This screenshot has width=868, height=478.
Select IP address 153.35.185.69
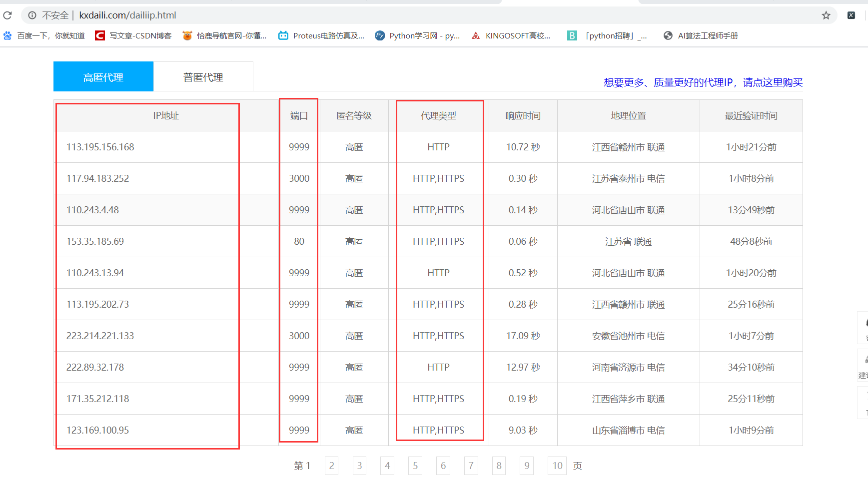95,241
